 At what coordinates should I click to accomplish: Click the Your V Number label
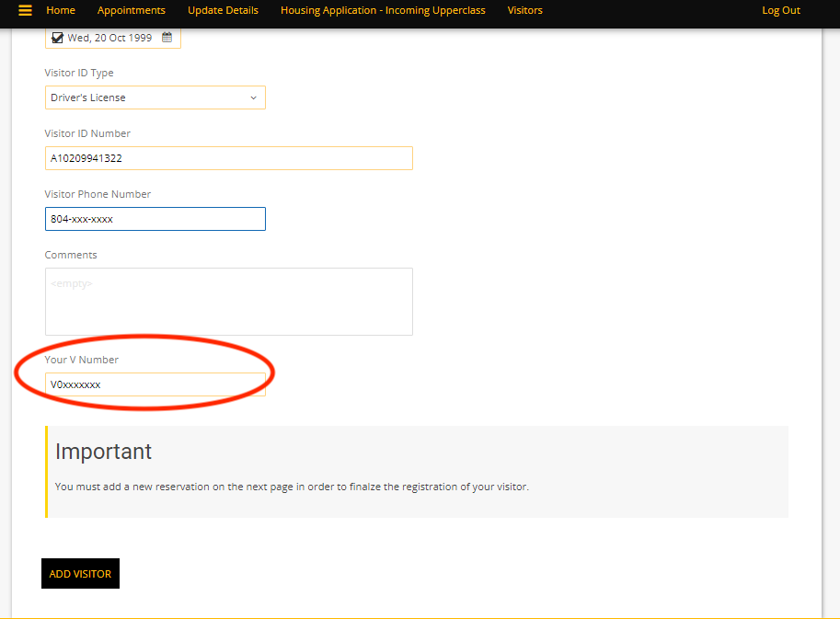click(x=82, y=360)
